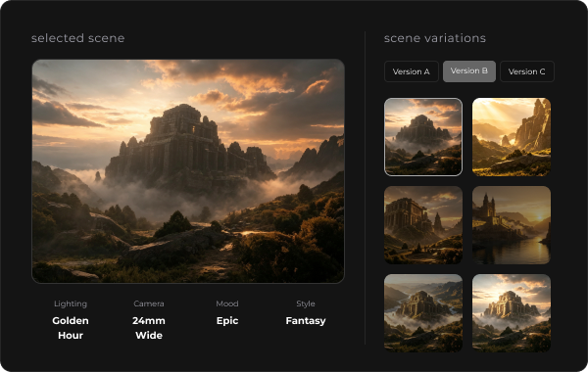Click the Camera label
Screen dimensions: 588x372
tap(149, 303)
